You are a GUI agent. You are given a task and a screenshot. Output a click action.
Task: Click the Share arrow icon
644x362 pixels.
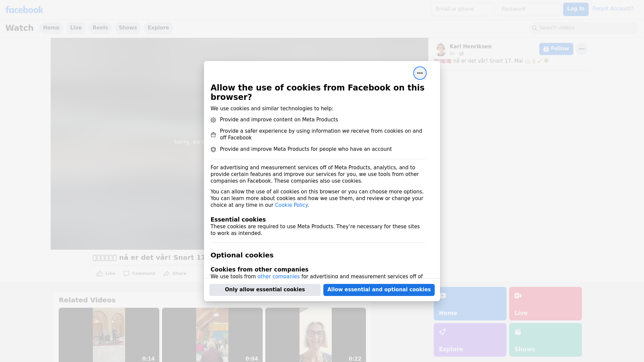[167, 274]
